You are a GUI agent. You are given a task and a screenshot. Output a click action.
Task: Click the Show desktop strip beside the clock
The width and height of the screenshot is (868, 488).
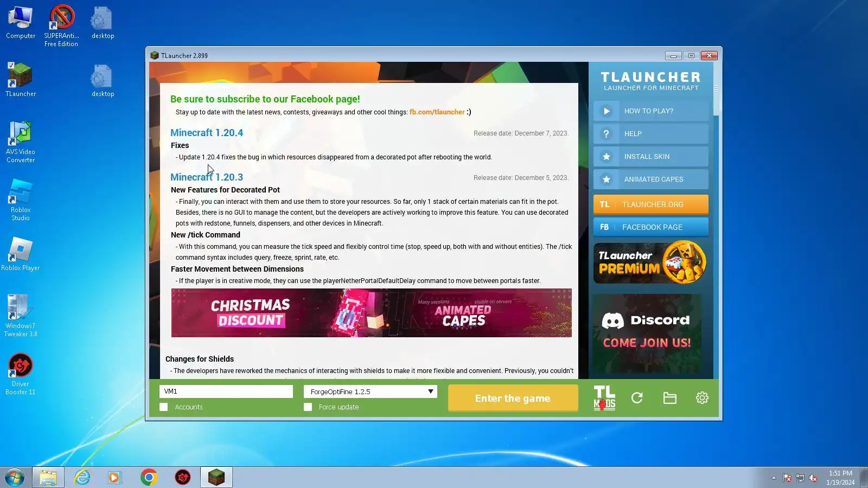point(864,478)
